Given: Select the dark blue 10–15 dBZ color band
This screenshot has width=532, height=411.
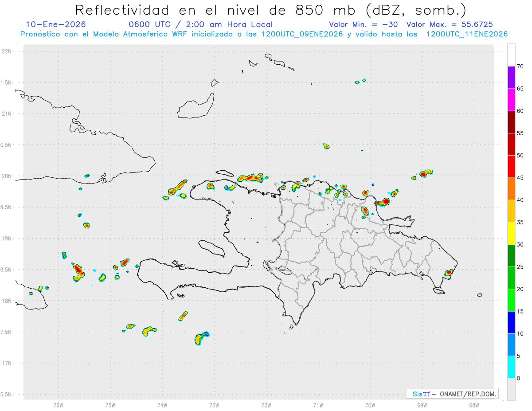Looking at the screenshot, I should coord(511,322).
